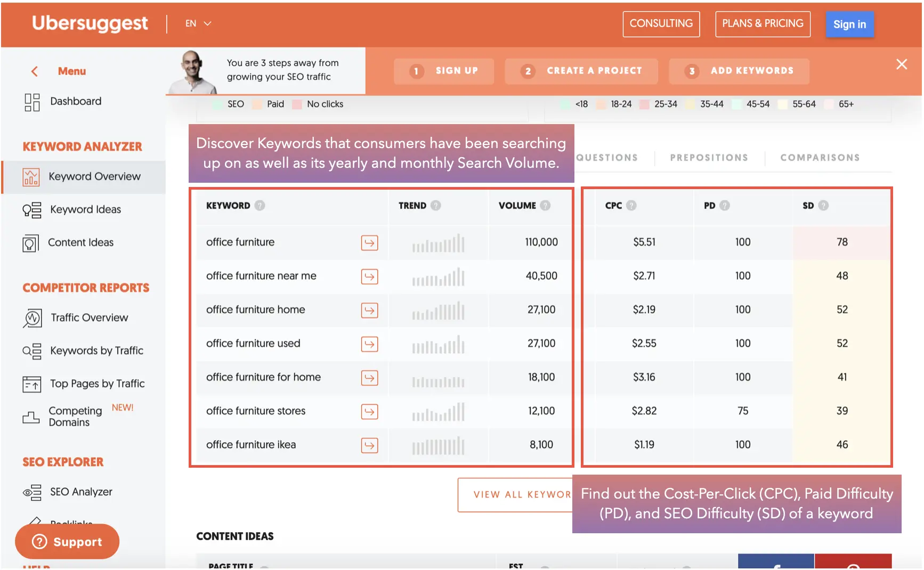The width and height of the screenshot is (924, 570).
Task: Click the trend chart for office furniture
Action: pyautogui.click(x=438, y=243)
